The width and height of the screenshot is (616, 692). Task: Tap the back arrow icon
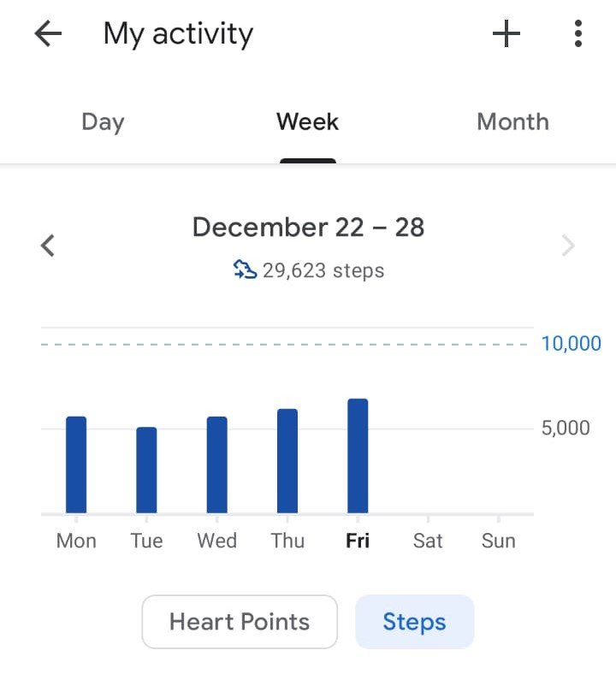click(48, 34)
